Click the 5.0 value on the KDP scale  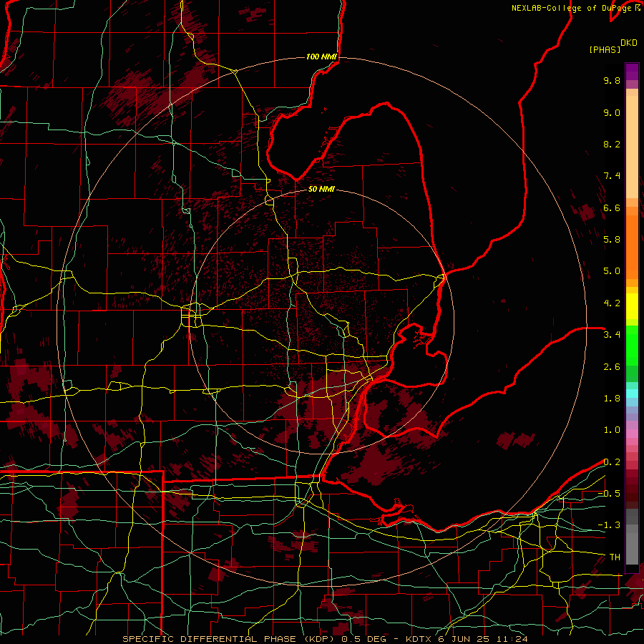click(x=612, y=271)
